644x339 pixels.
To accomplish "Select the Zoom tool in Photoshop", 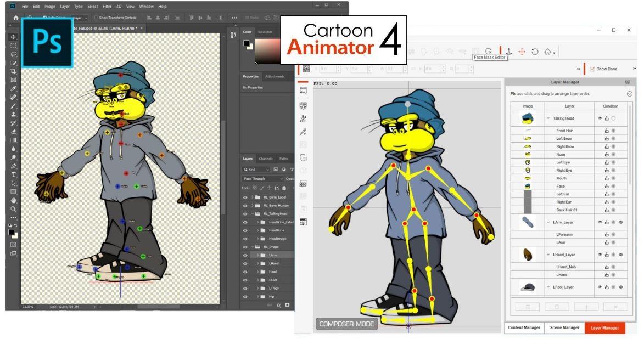I will [13, 209].
